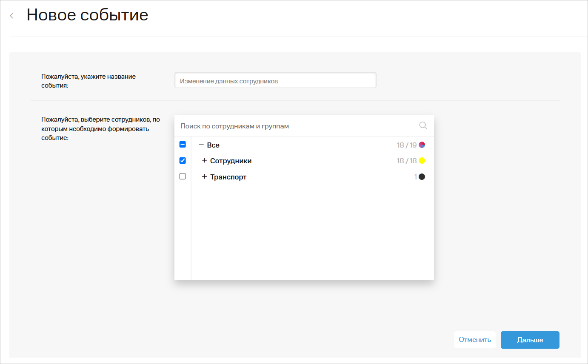Screen dimensions: 588x364
Task: Expand the Транспорт group with plus icon
Action: 204,176
